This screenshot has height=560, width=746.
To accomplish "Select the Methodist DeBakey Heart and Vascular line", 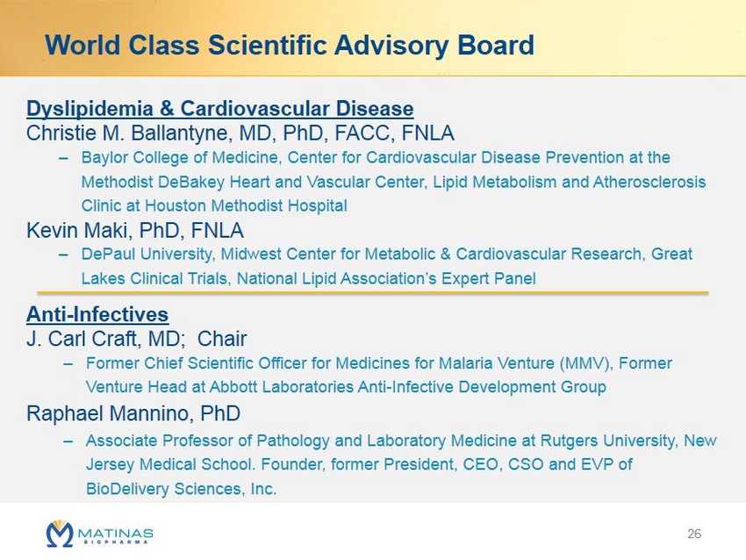I will pyautogui.click(x=392, y=183).
